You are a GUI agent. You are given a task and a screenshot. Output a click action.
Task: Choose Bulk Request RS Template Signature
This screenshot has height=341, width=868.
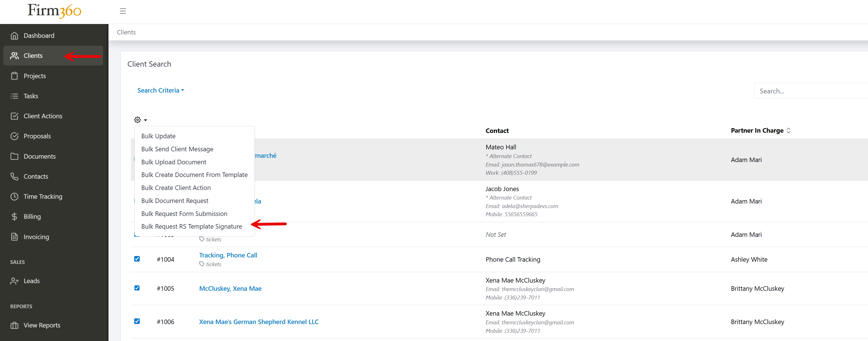(191, 226)
